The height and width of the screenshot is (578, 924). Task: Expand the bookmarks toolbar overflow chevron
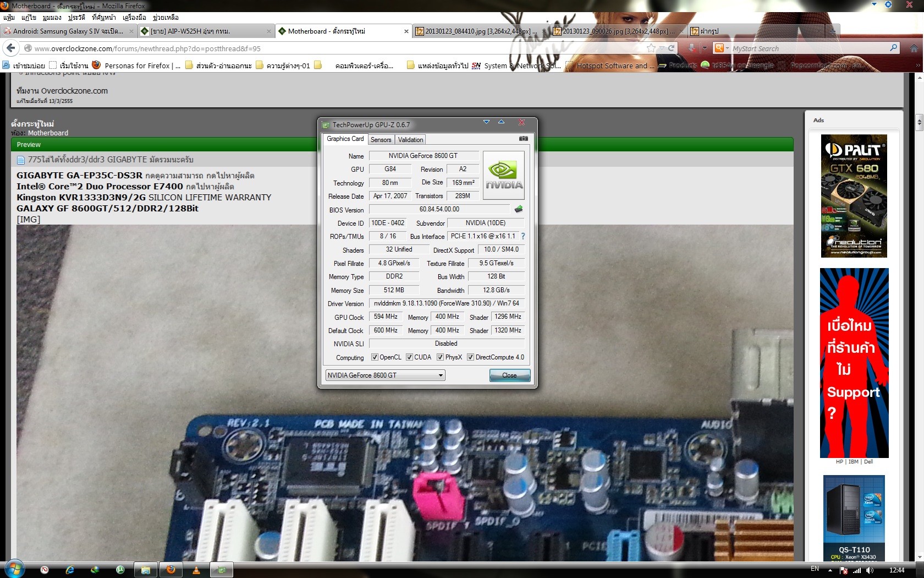tap(917, 66)
